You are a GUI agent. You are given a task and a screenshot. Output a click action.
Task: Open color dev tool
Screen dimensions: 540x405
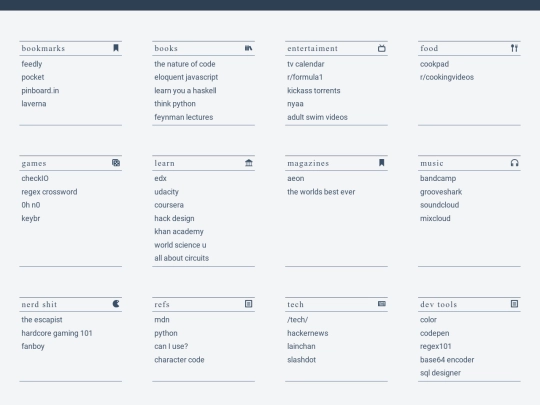[x=428, y=320]
